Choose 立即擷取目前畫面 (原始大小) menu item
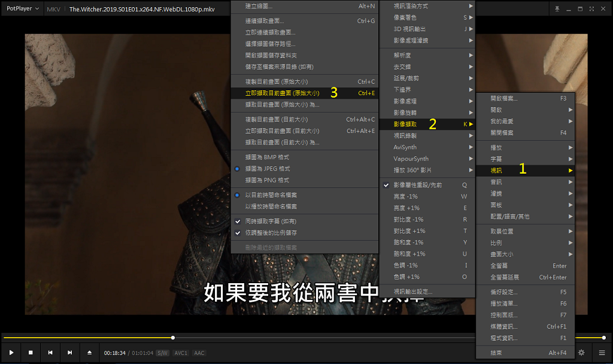Image resolution: width=613 pixels, height=364 pixels. click(x=305, y=93)
